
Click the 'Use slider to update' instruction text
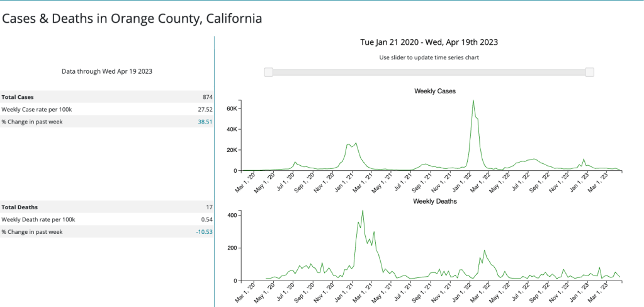point(429,57)
